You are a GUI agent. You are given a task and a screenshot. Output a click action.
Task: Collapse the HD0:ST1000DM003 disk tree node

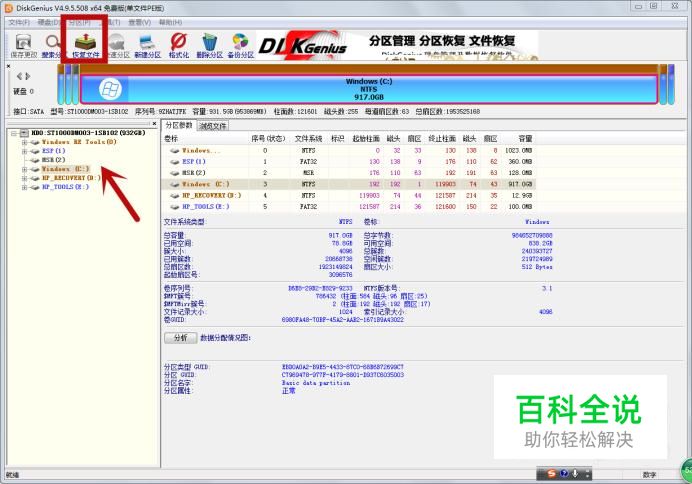tap(14, 133)
